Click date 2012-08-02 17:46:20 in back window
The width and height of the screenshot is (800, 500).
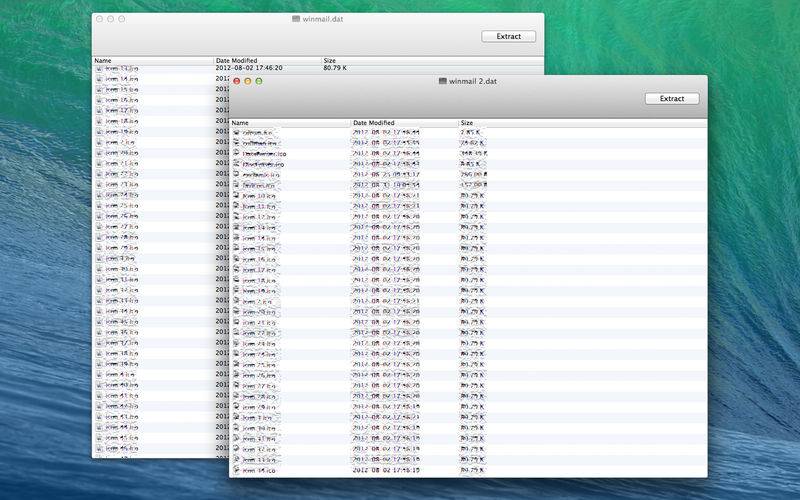click(x=249, y=68)
